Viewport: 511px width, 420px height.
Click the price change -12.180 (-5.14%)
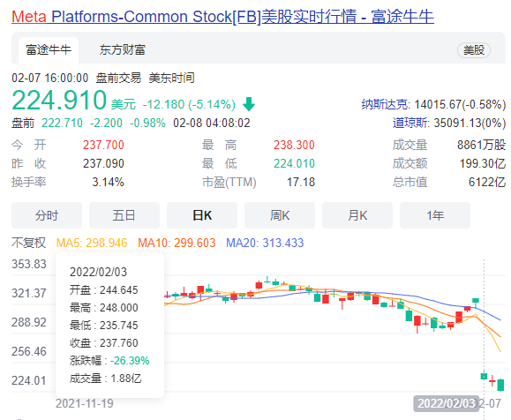click(189, 104)
